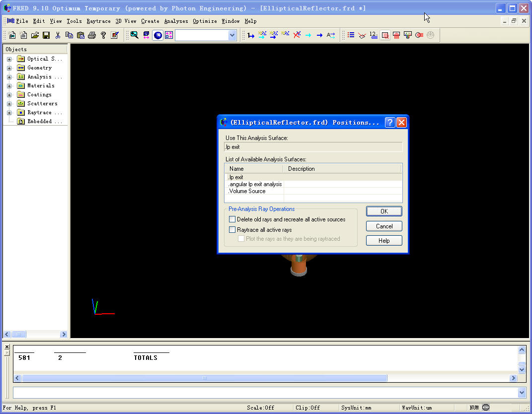
Task: Open the toolbar view combo box dropdown
Action: click(x=232, y=35)
